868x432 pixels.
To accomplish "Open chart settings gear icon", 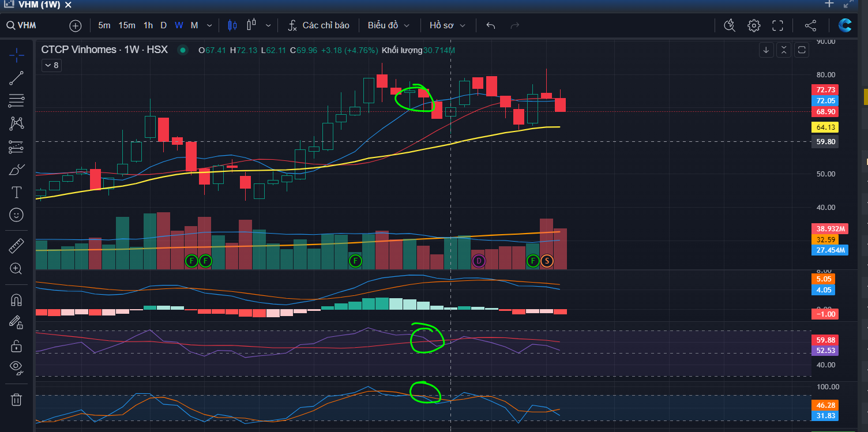I will pyautogui.click(x=754, y=25).
